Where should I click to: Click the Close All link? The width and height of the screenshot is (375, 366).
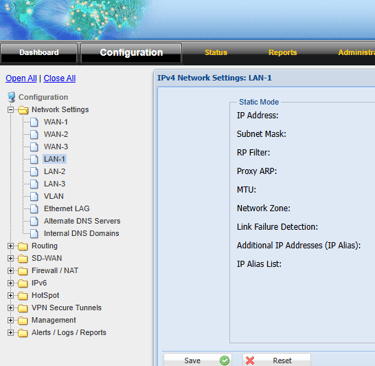(x=60, y=78)
